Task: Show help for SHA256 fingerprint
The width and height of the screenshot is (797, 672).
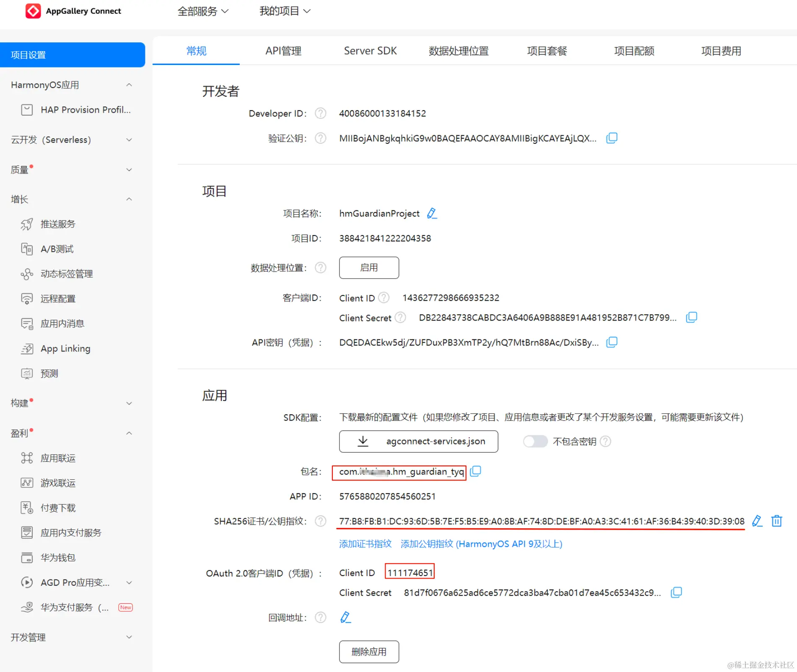Action: (321, 521)
